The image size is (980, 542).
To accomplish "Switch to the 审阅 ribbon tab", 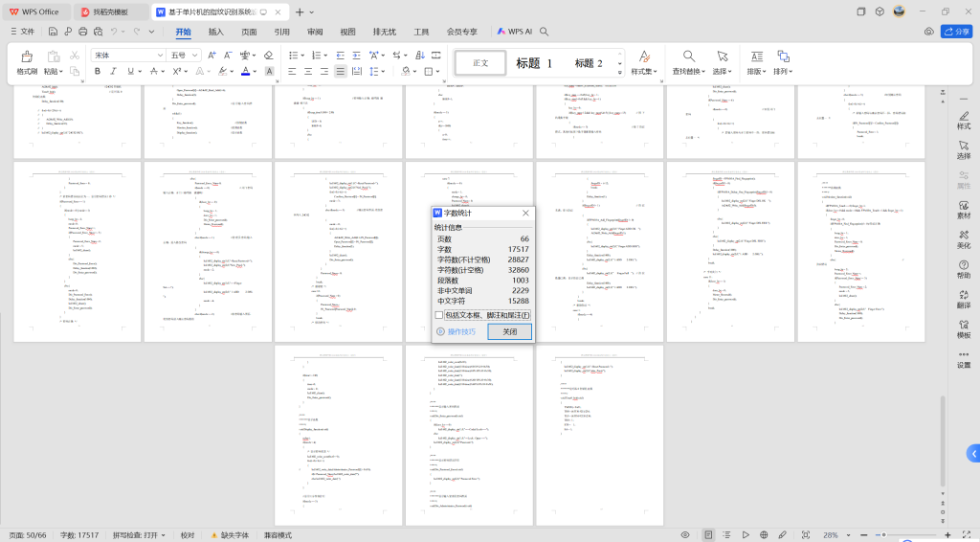I will click(x=315, y=32).
